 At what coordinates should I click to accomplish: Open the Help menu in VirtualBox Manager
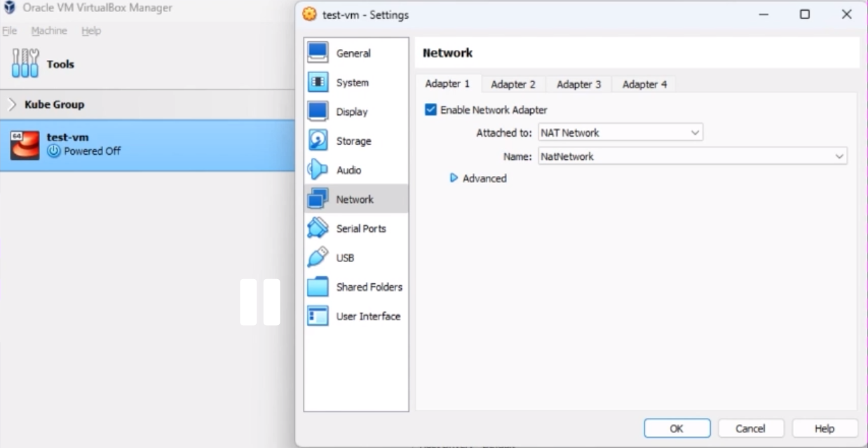point(91,31)
